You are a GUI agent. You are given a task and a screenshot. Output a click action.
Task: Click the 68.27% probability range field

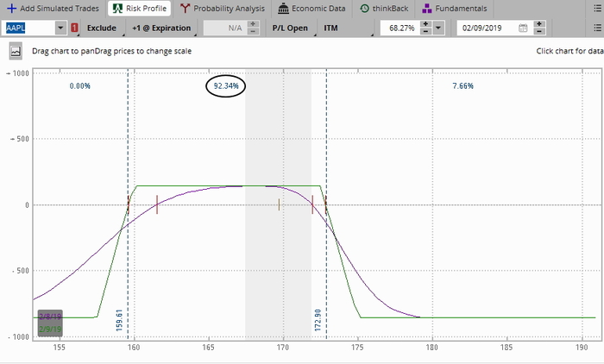click(400, 28)
